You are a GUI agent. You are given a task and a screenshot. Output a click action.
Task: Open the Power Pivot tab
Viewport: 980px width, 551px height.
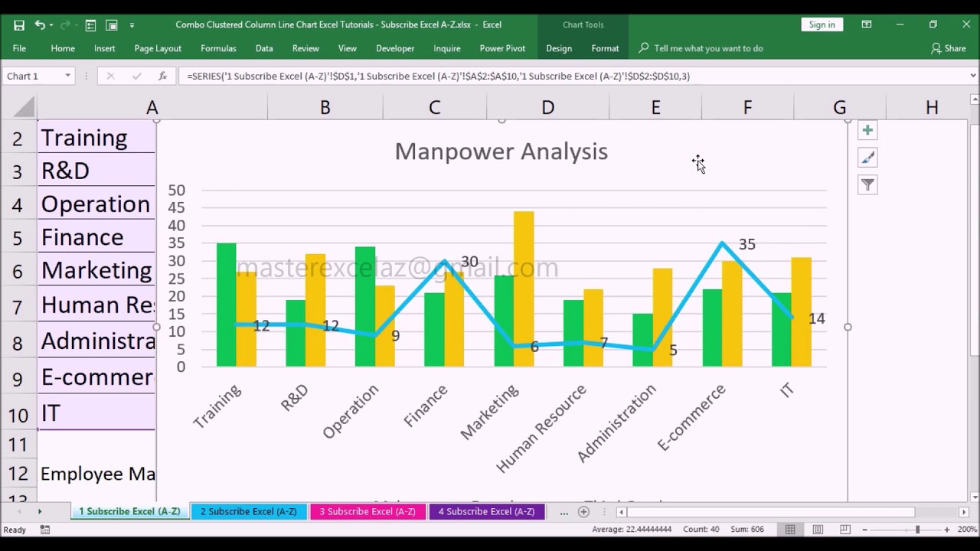tap(502, 48)
